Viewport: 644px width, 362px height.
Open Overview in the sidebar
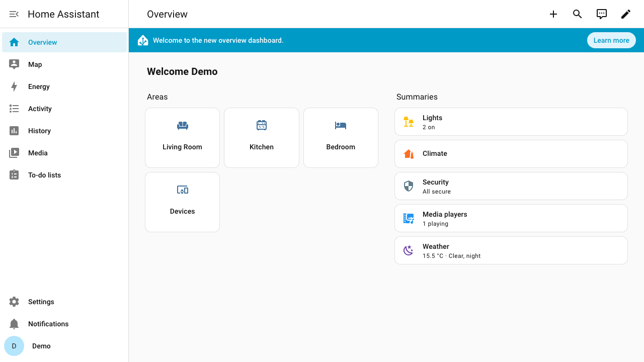(x=64, y=42)
